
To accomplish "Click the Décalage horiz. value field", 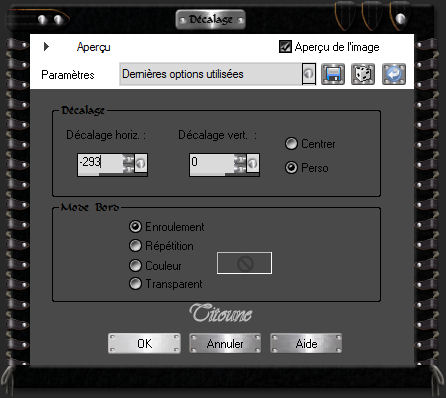I will tap(100, 163).
